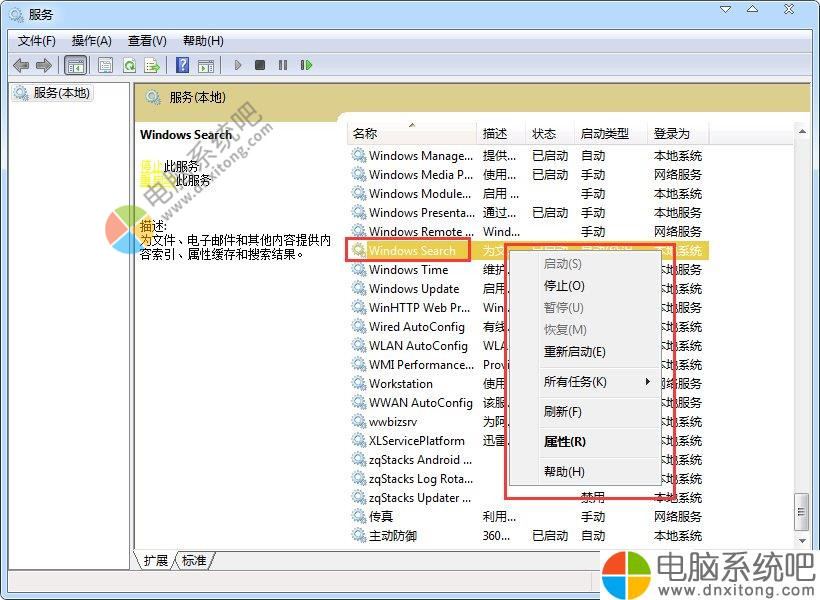Image resolution: width=820 pixels, height=600 pixels.
Task: Click the Back arrow toolbar icon
Action: (21, 65)
